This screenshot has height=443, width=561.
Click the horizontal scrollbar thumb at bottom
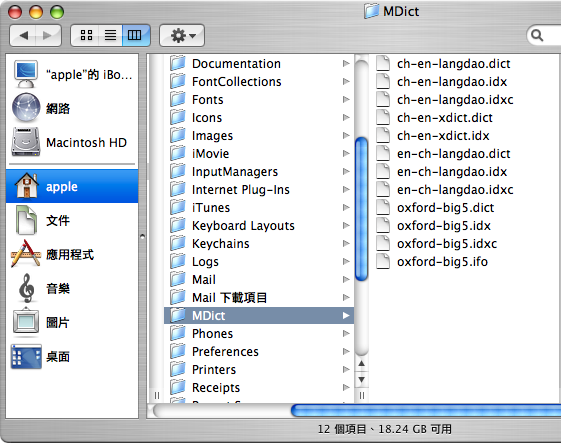tap(426, 410)
